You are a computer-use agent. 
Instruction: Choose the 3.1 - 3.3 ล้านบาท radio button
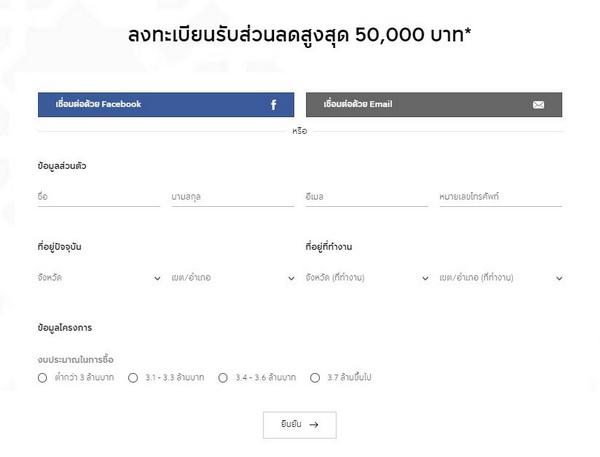133,378
